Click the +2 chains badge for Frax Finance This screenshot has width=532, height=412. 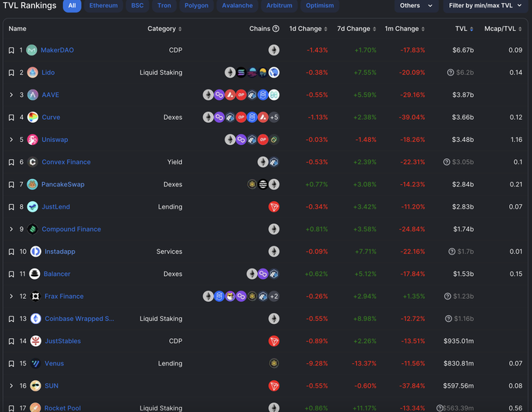(274, 296)
